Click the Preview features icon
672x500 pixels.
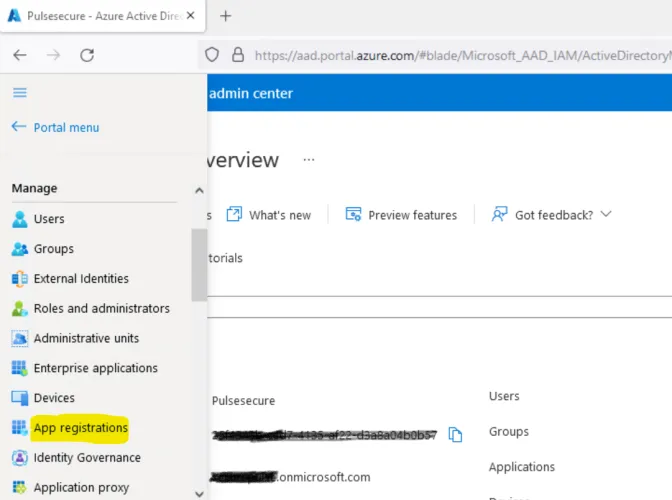(353, 214)
